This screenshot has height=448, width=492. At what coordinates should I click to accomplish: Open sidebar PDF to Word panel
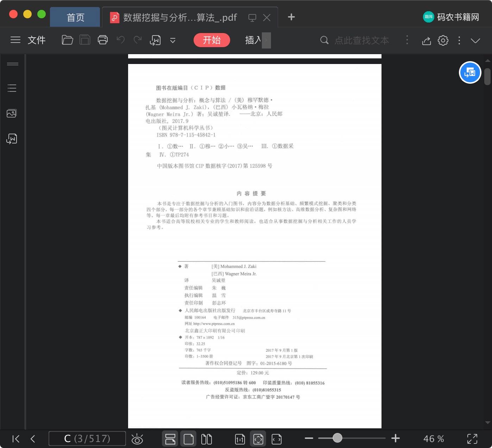[12, 139]
